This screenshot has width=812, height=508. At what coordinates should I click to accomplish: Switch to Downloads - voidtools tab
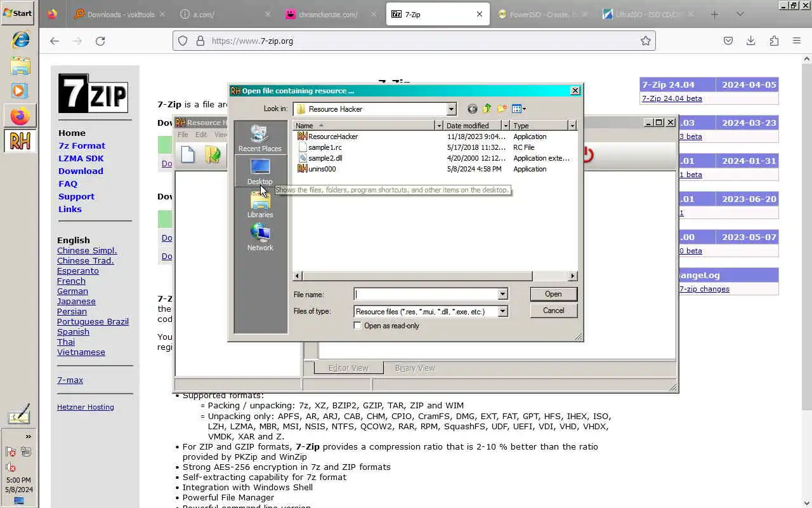pos(119,14)
